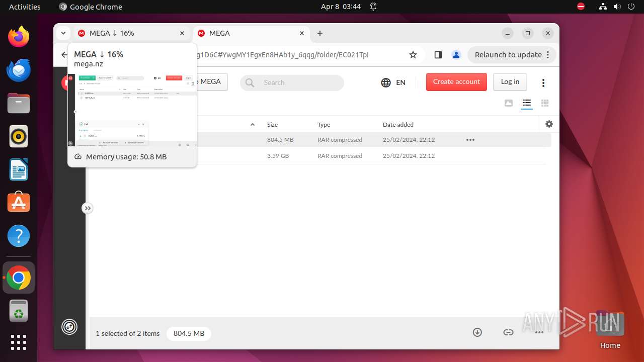This screenshot has height=362, width=644.
Task: Go back using the browser back arrow
Action: (x=64, y=55)
